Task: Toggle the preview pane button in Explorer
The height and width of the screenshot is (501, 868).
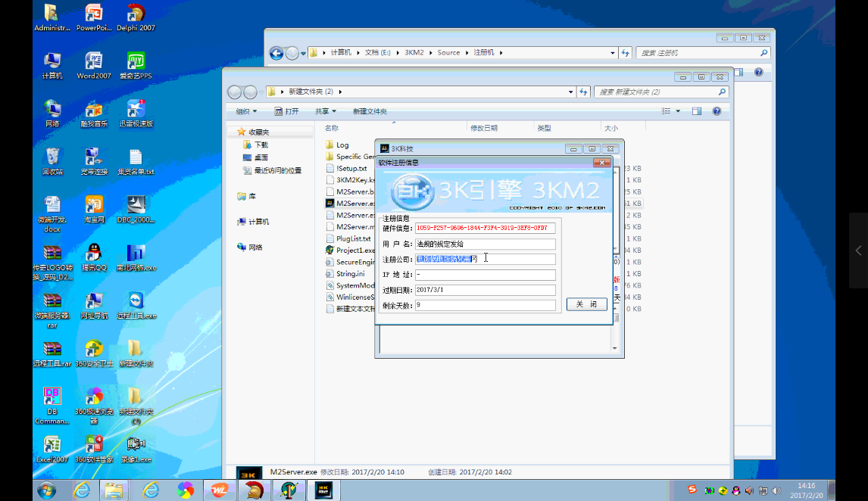Action: [x=696, y=111]
